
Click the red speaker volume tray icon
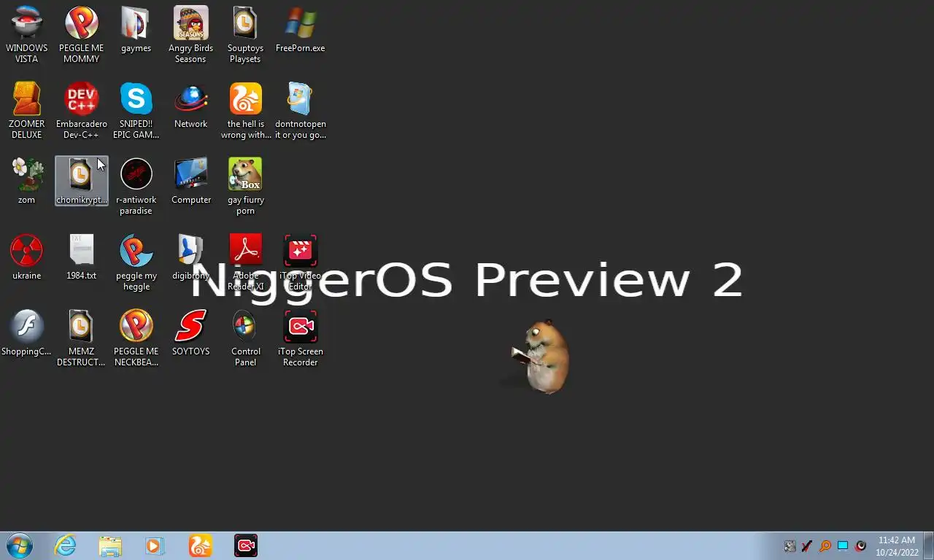click(x=861, y=545)
